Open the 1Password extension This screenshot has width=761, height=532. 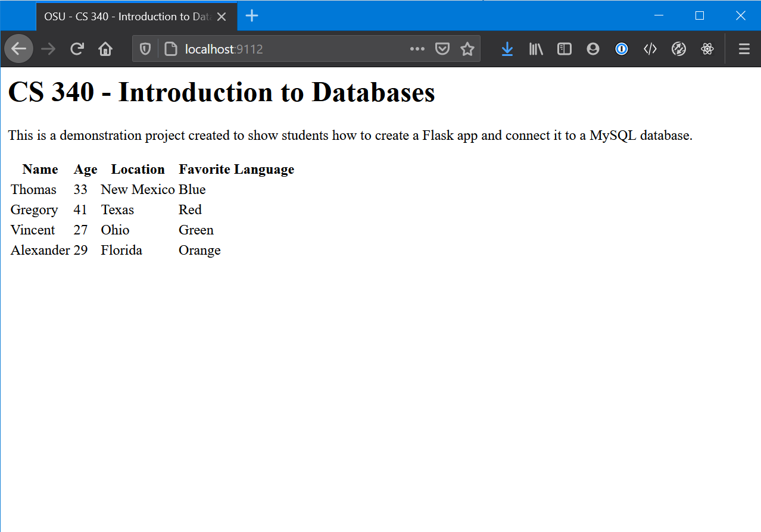coord(622,49)
